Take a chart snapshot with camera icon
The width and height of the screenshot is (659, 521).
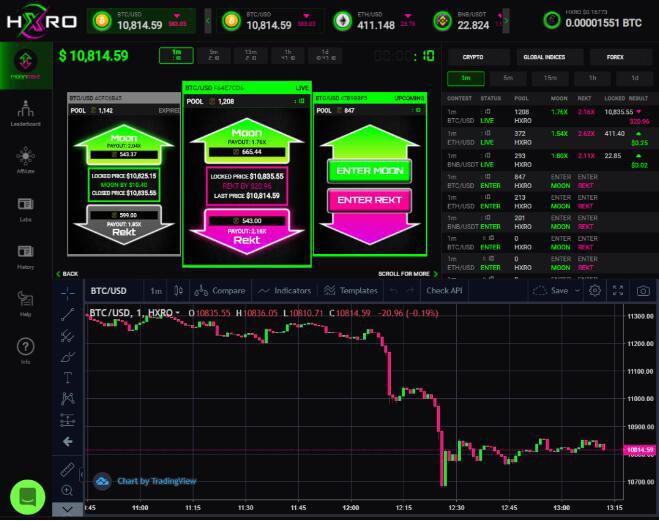(x=643, y=290)
